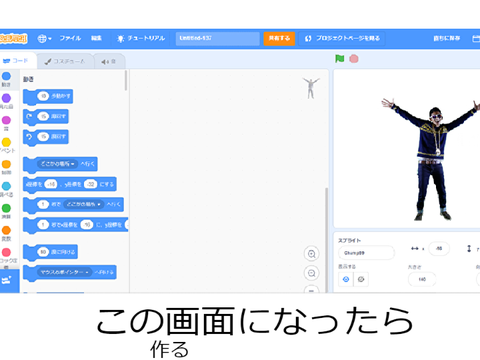Click the red stop sign button
The image size is (480, 360).
[x=354, y=59]
